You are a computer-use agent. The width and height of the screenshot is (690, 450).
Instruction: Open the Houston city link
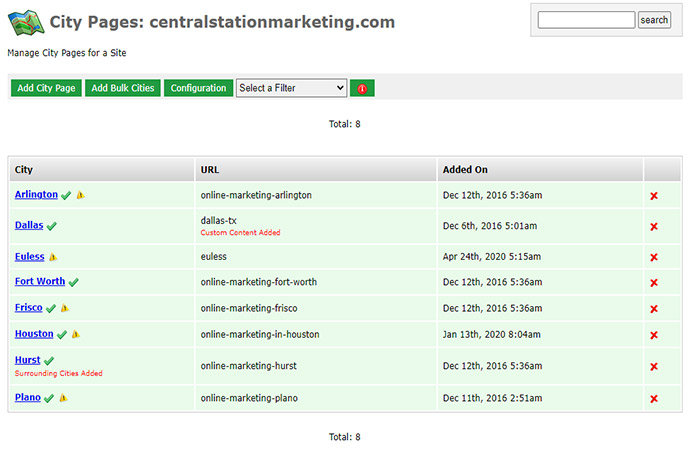[34, 334]
